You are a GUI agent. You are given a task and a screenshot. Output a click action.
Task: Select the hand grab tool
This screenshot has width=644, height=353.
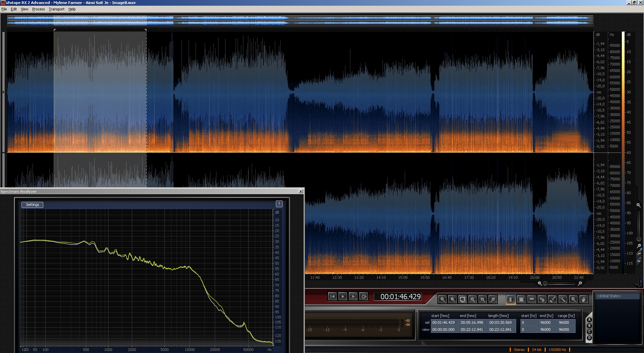(584, 299)
